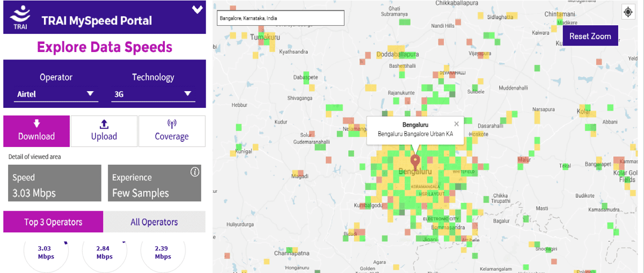Click the 2.39 Mbps operator circle
This screenshot has height=273, width=644.
tap(163, 253)
